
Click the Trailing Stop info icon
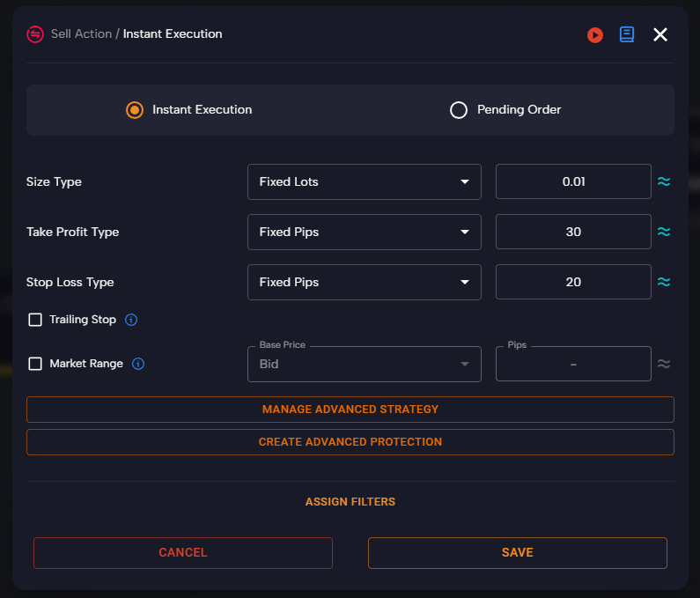(x=131, y=320)
